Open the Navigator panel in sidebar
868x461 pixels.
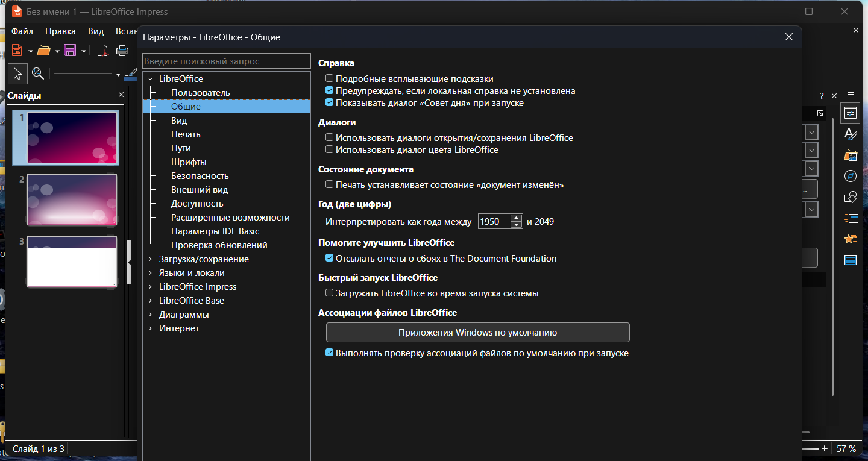850,176
